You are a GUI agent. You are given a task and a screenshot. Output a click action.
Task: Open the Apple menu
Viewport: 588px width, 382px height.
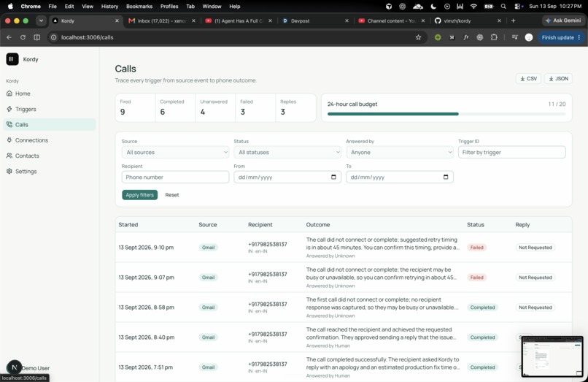tap(10, 7)
